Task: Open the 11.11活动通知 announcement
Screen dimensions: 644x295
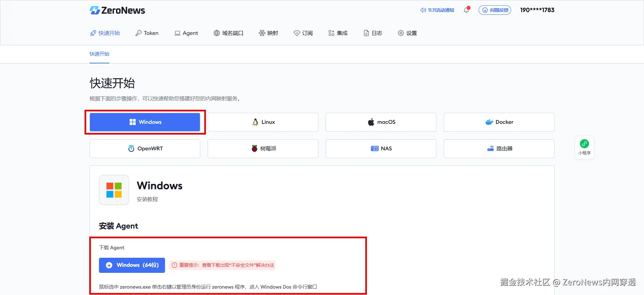Action: coord(437,10)
